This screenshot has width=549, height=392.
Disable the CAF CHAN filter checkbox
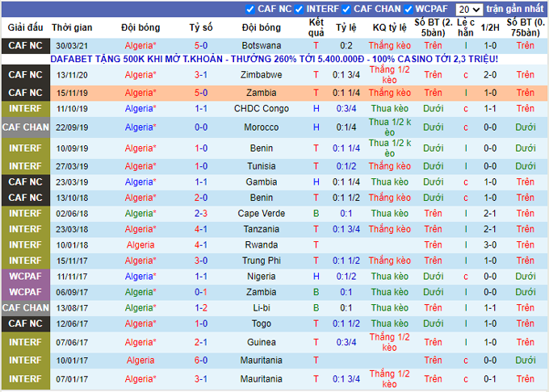[346, 10]
